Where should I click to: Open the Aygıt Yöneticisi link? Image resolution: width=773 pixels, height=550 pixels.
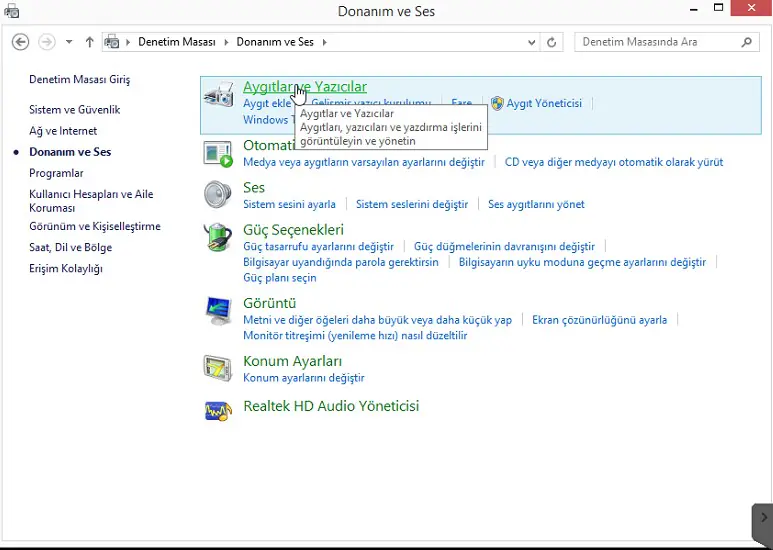tap(544, 103)
